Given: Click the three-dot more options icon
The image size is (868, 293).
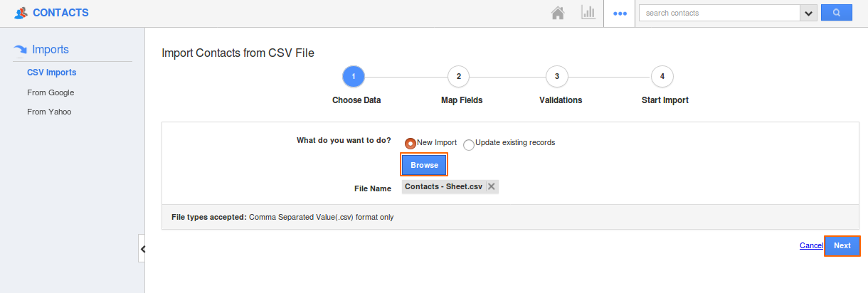Looking at the screenshot, I should point(620,14).
